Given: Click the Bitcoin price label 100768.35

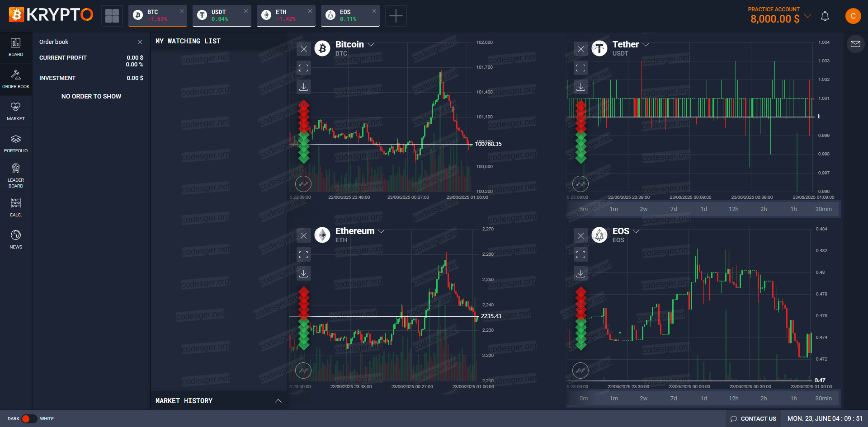Looking at the screenshot, I should tap(488, 144).
